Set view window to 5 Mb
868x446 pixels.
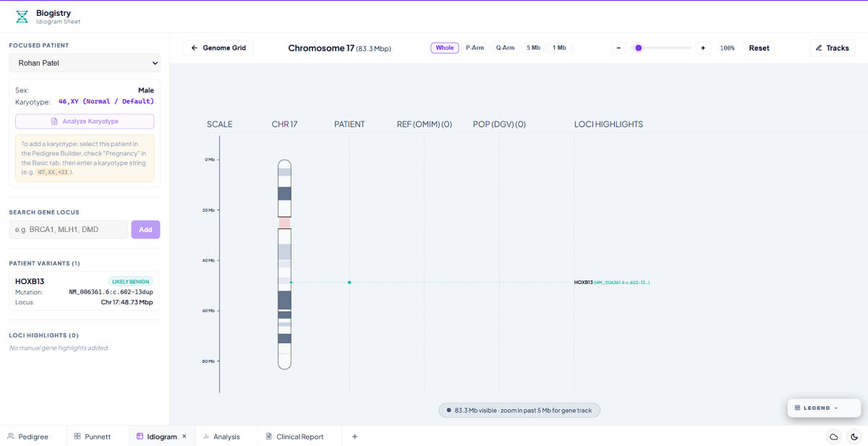click(x=533, y=48)
